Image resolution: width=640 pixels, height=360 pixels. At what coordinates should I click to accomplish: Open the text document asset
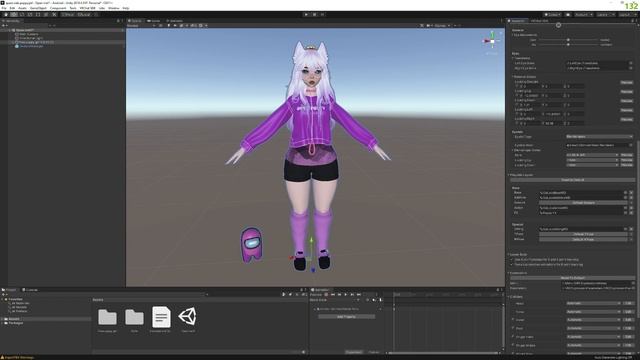click(161, 317)
